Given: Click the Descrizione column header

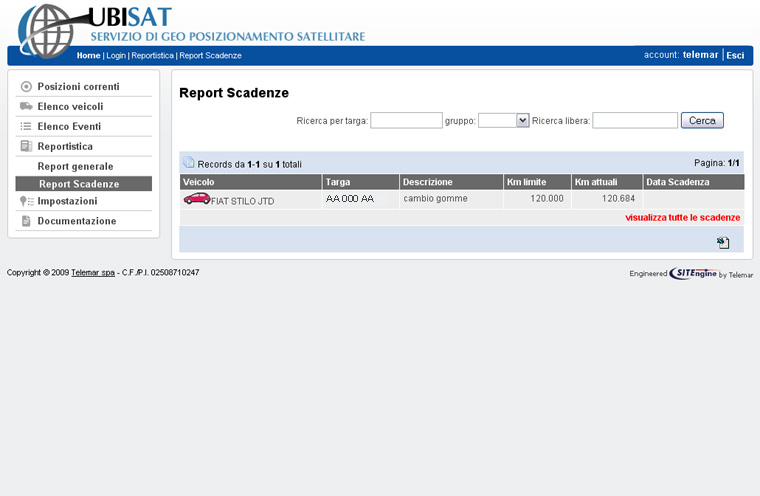Looking at the screenshot, I should [x=451, y=182].
